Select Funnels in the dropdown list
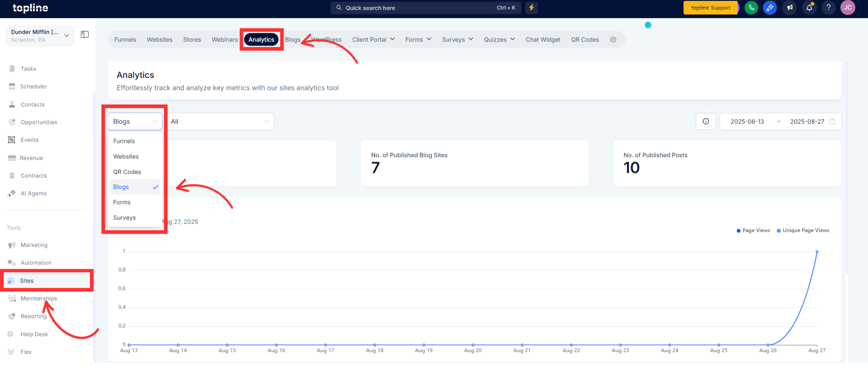 [x=135, y=141]
